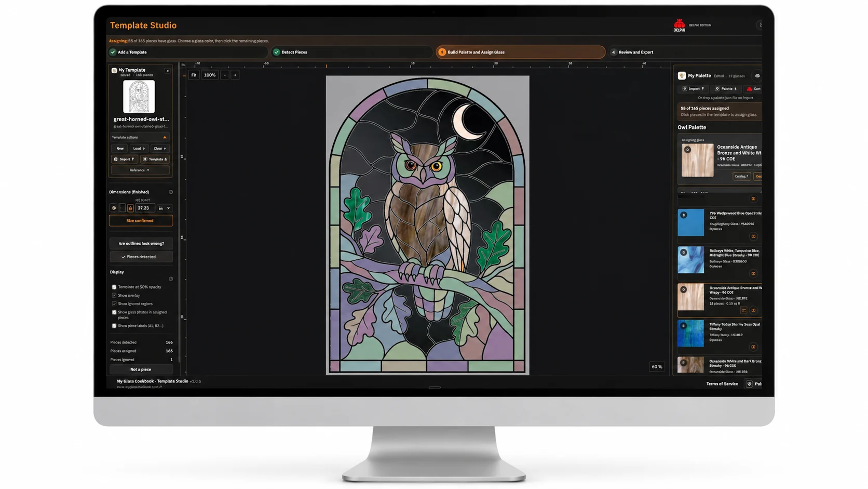Enable Template at 50% opacity
Viewport: 868px width, 489px height.
114,287
